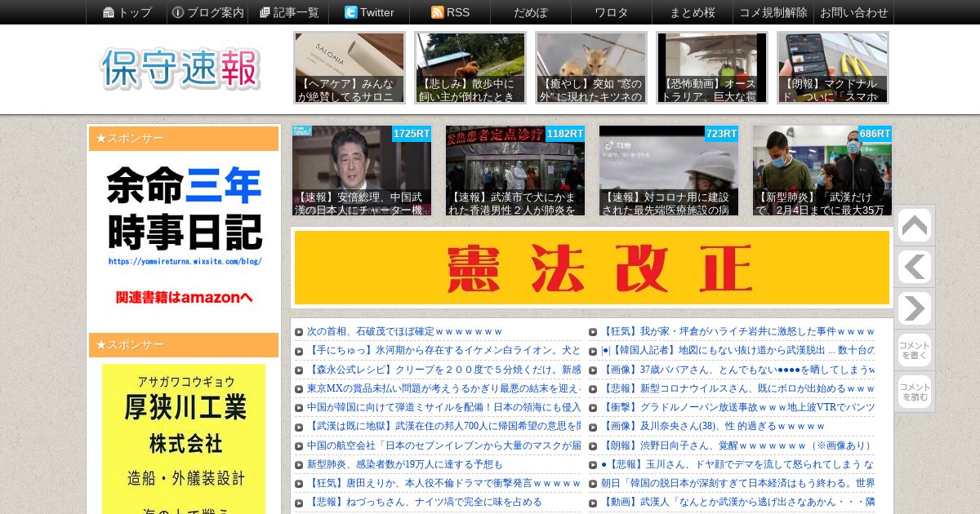Screen dimensions: 980x514
Task: Open link 【森永公式レシピ】クリープを２００度で
Action: [443, 370]
